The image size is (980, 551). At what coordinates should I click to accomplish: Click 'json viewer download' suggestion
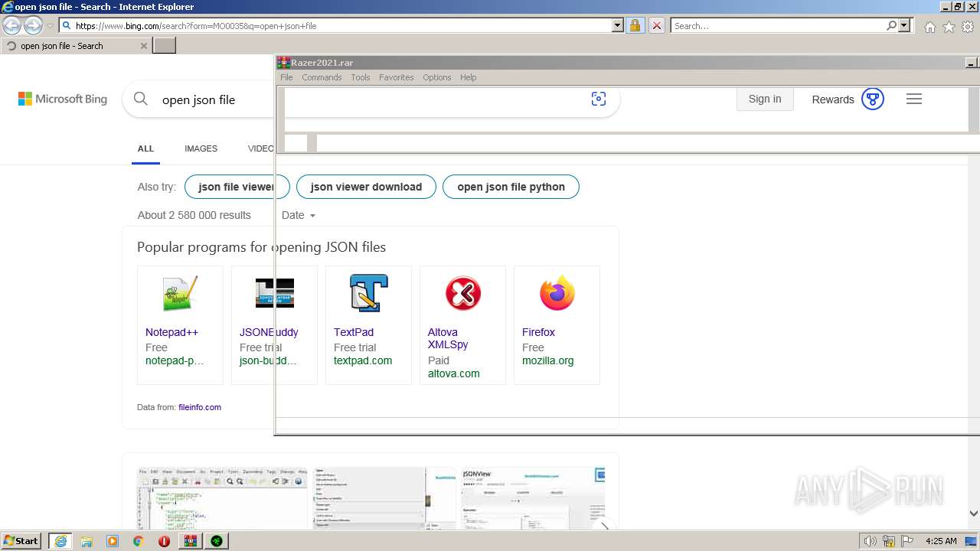click(x=366, y=187)
